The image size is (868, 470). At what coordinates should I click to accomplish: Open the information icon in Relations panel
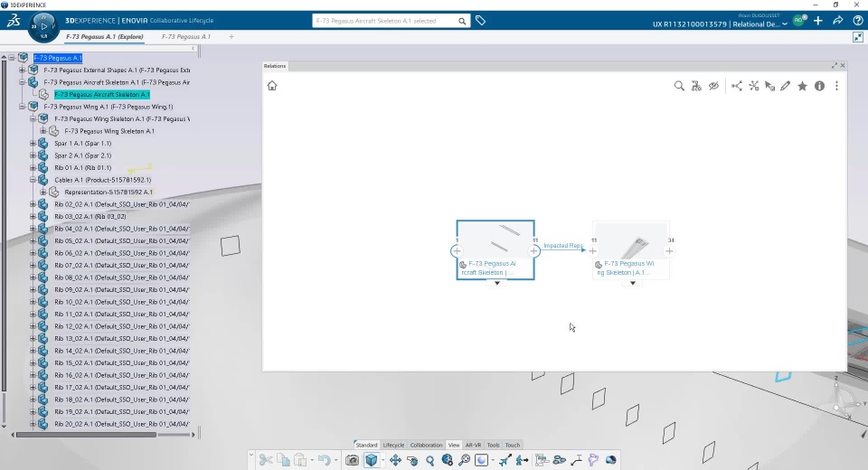click(x=820, y=86)
